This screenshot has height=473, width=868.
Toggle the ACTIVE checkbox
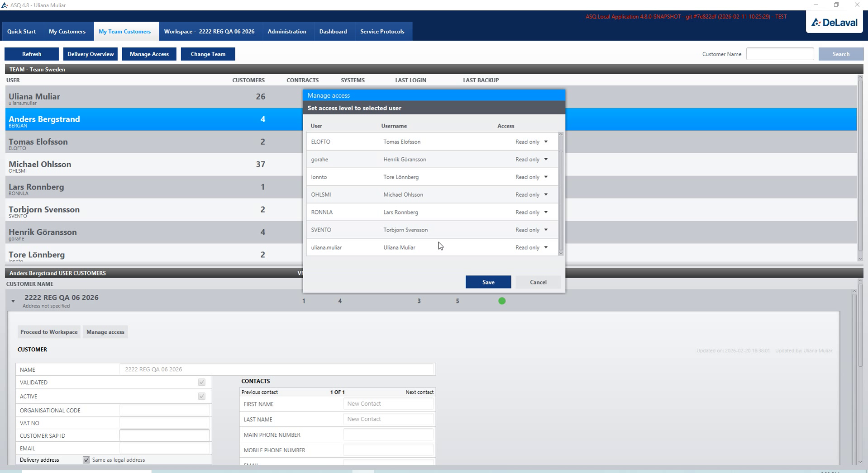202,396
